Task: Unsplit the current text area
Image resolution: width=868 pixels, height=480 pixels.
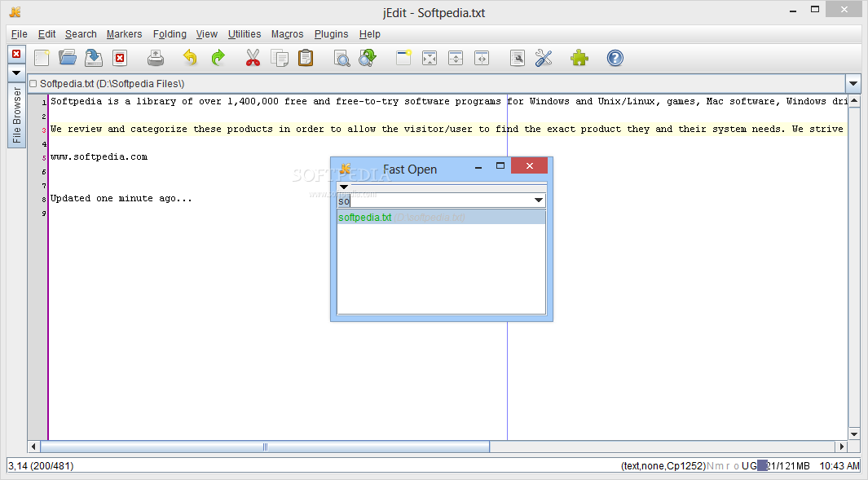Action: click(x=430, y=58)
